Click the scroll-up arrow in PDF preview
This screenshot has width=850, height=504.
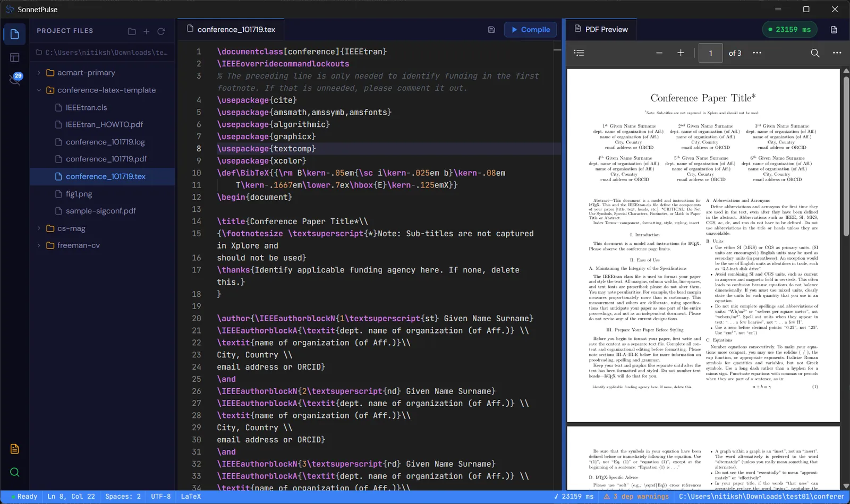[x=846, y=71]
